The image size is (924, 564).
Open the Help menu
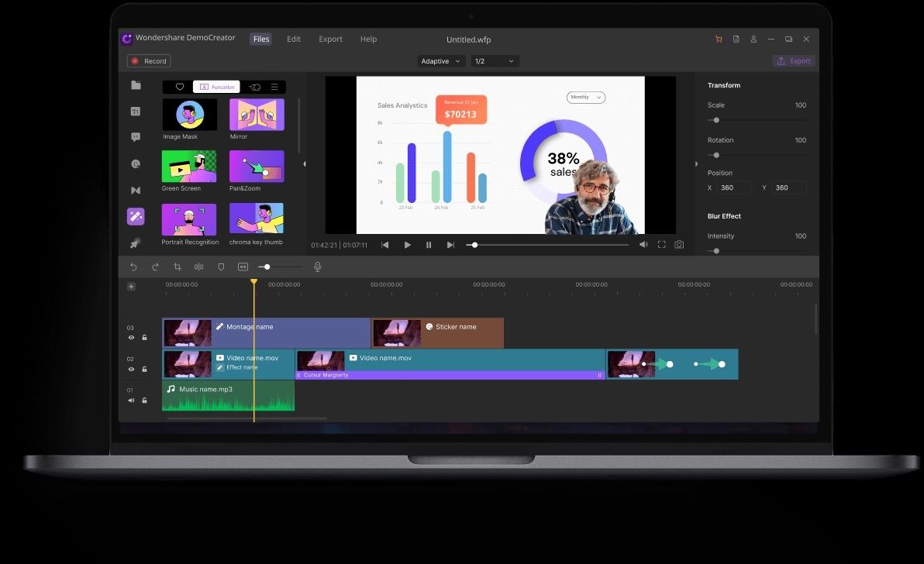(x=368, y=40)
